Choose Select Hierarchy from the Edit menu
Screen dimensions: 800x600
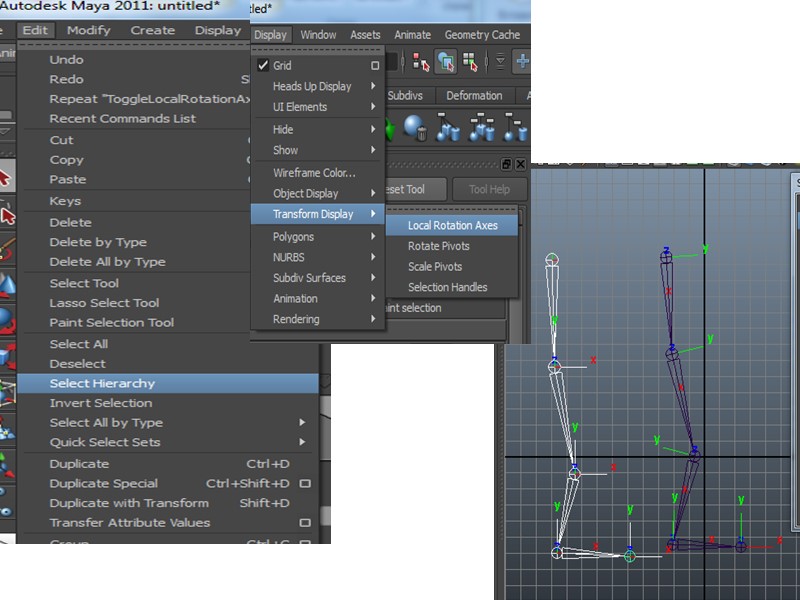[102, 383]
